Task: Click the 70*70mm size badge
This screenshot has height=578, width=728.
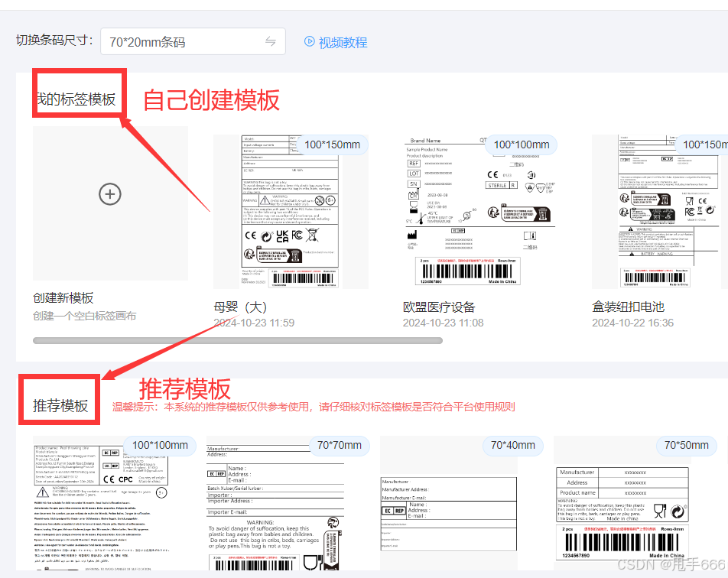Action: tap(340, 445)
